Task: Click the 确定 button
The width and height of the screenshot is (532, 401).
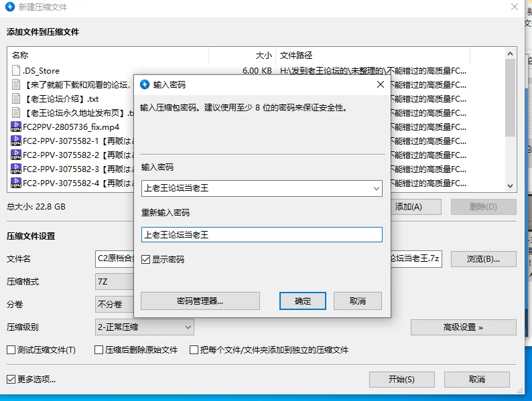Action: click(x=303, y=301)
